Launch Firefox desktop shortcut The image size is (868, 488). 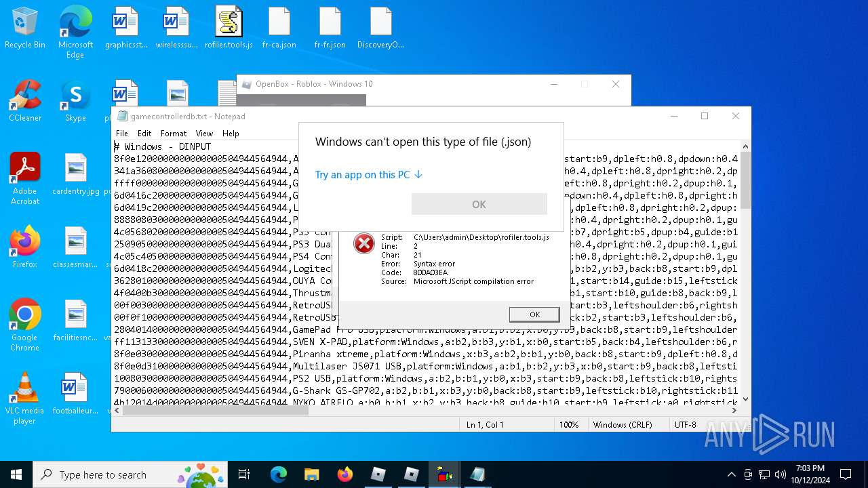[25, 247]
